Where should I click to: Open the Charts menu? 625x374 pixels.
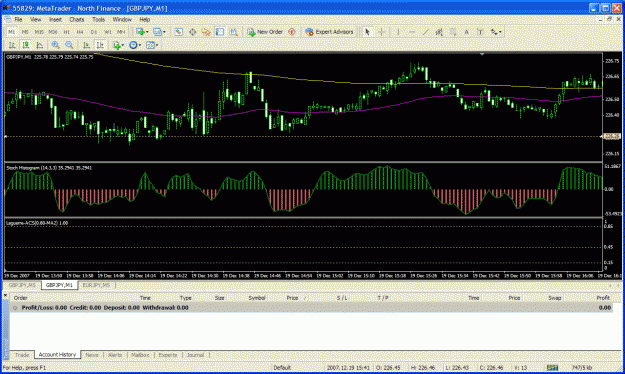(x=77, y=19)
